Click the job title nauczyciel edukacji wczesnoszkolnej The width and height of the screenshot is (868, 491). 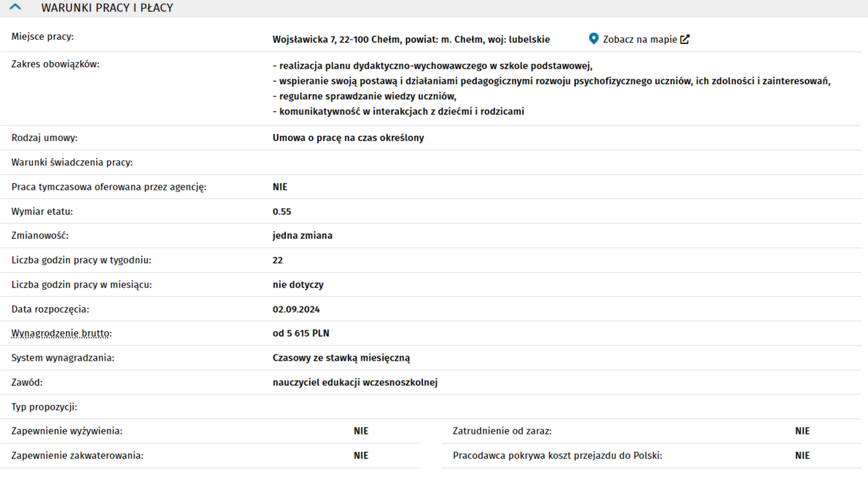(355, 382)
